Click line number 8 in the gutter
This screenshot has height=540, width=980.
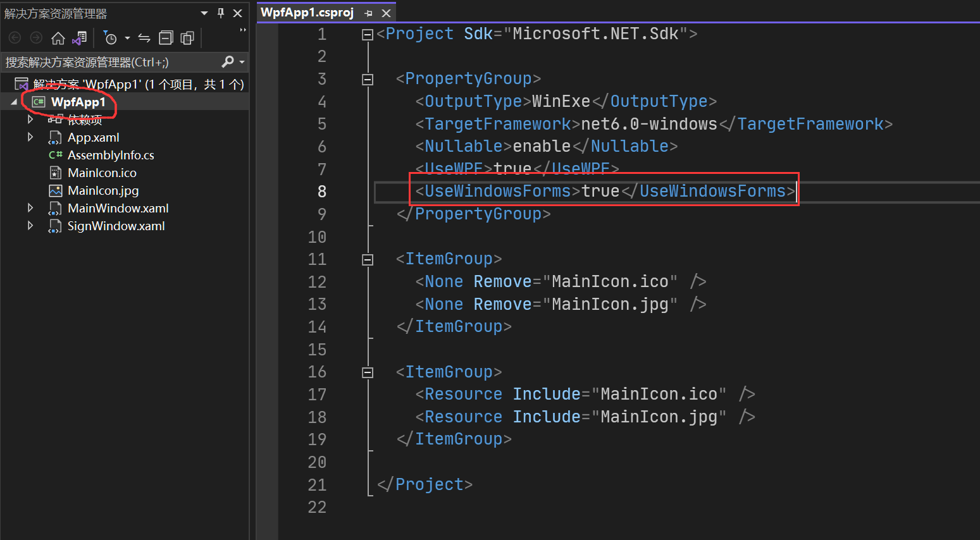[x=321, y=192]
